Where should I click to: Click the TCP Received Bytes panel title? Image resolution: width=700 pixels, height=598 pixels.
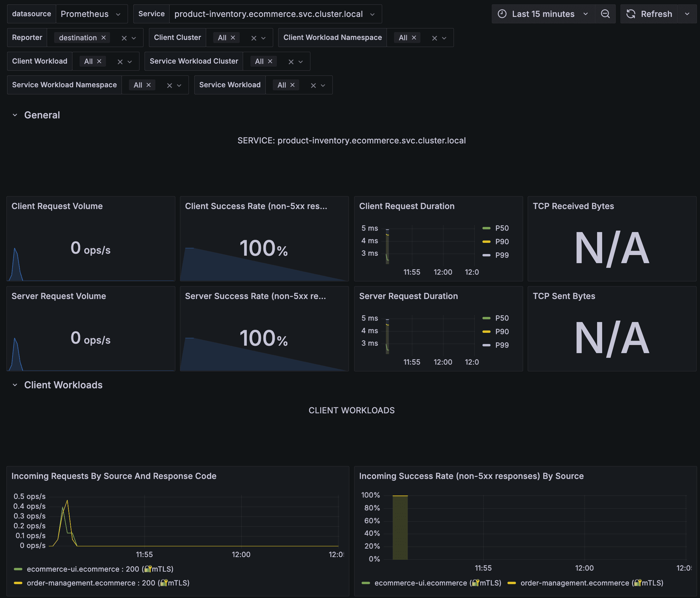[x=573, y=206]
